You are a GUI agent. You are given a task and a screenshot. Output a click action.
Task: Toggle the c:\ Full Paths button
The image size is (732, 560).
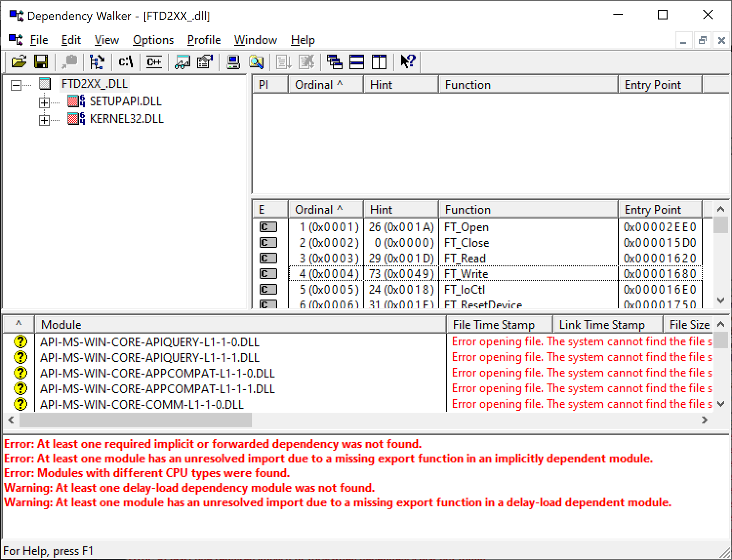(125, 62)
